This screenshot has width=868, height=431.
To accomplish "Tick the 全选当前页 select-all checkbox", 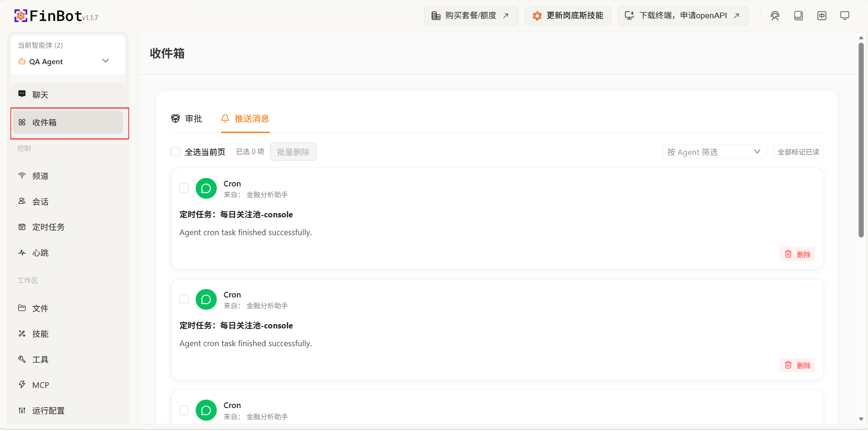I will pos(176,152).
